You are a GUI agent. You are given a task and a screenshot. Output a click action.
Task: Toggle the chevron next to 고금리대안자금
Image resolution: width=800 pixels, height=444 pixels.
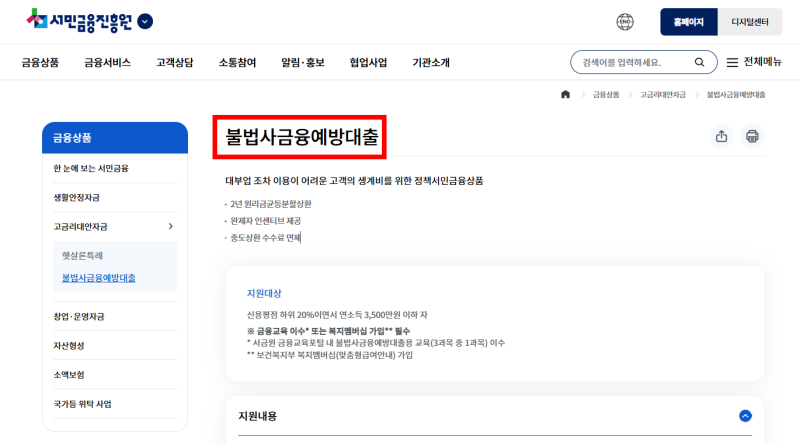170,226
